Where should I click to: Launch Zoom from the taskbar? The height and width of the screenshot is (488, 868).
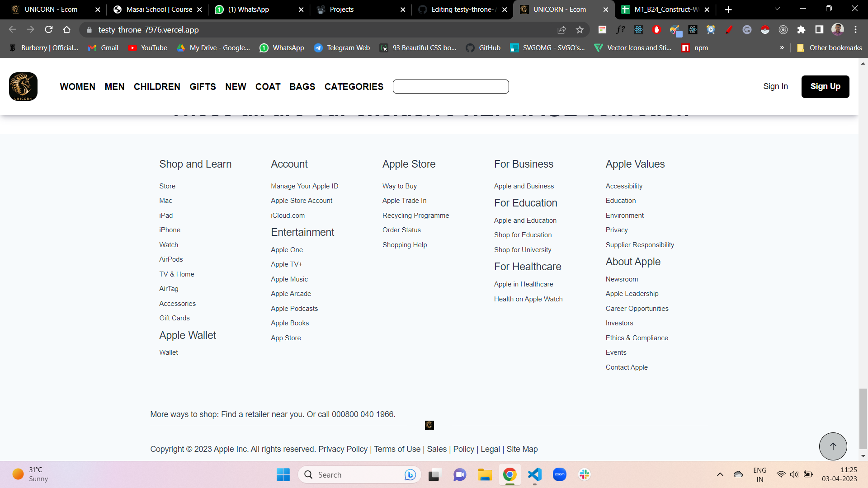click(x=559, y=474)
